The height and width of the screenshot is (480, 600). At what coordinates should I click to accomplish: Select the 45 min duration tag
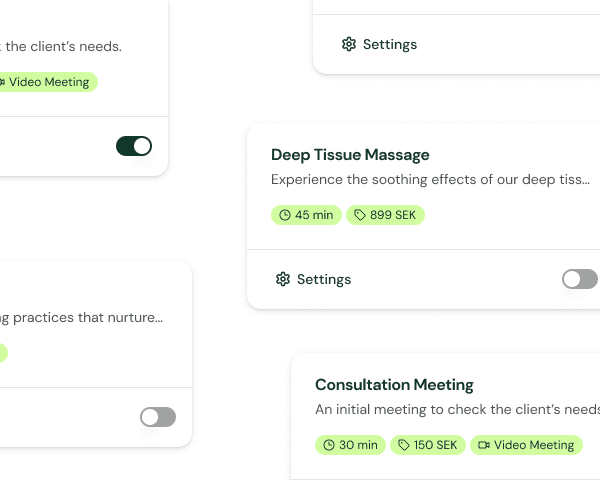tap(306, 215)
